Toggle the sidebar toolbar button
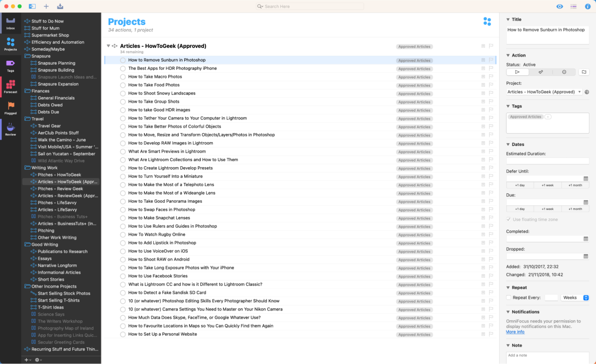Viewport: 596px width, 364px height. (32, 6)
